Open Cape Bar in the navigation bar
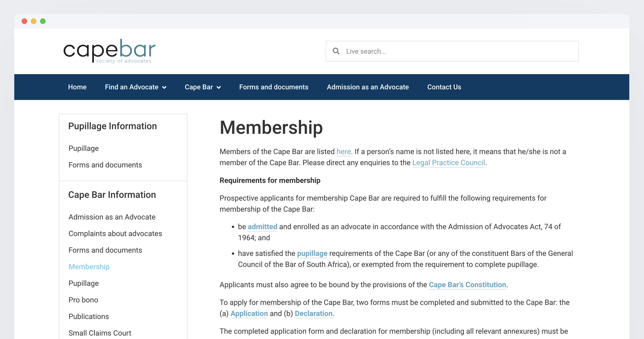This screenshot has width=644, height=339. [x=199, y=87]
